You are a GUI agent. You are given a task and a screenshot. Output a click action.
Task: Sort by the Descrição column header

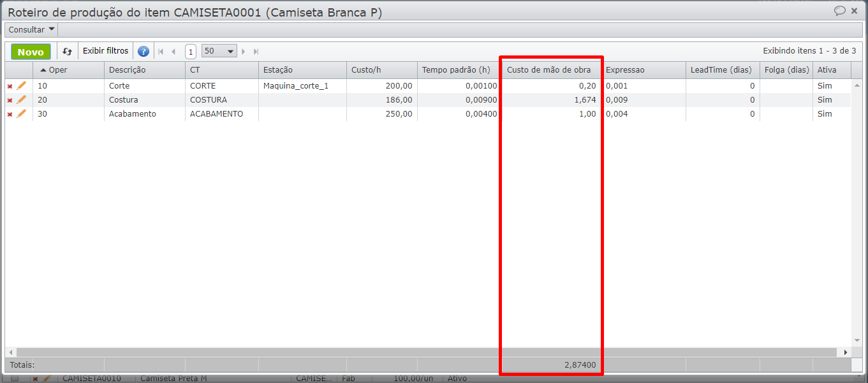tap(144, 69)
